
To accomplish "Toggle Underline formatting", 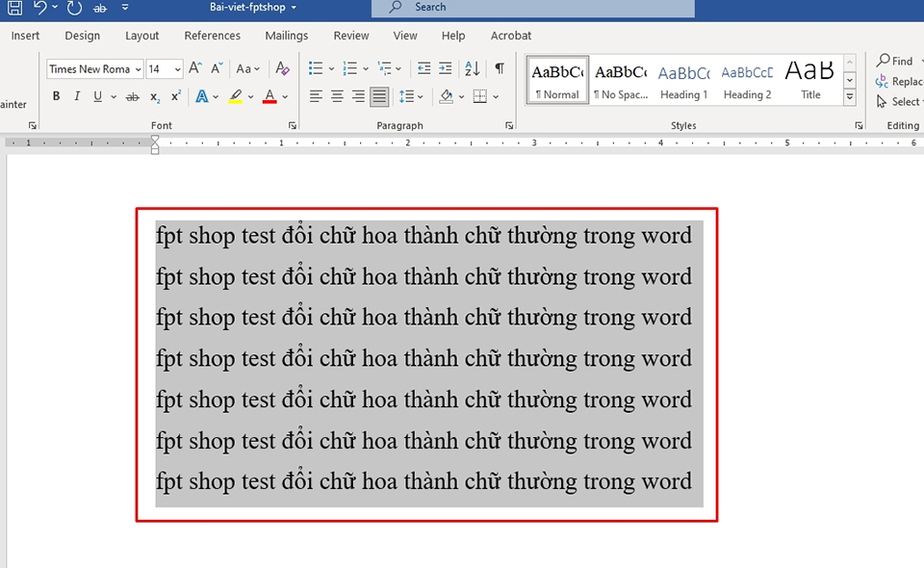I will 98,96.
